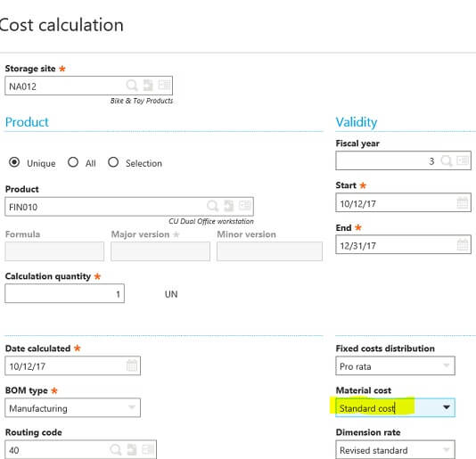Expand the Material cost dropdown arrow

pyautogui.click(x=447, y=407)
